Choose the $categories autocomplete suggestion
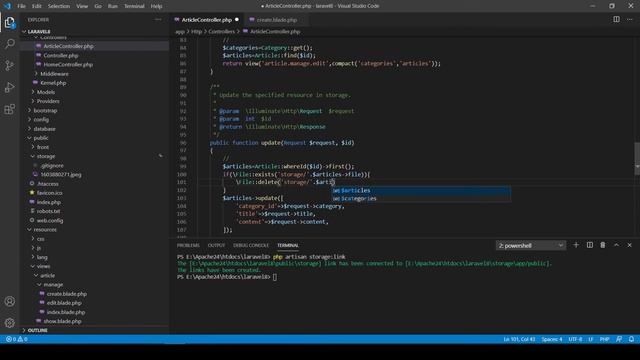Viewport: 640px width, 360px height. click(x=421, y=198)
